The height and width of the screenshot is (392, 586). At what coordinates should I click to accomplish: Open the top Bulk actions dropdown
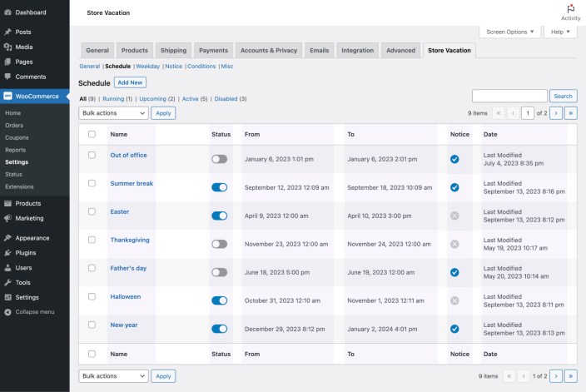coord(113,113)
